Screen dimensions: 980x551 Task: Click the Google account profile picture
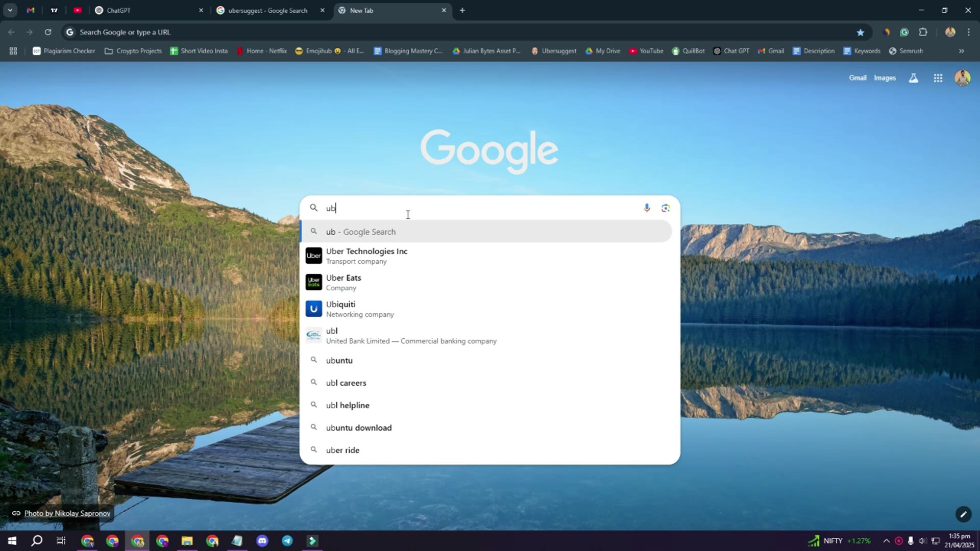click(x=963, y=78)
